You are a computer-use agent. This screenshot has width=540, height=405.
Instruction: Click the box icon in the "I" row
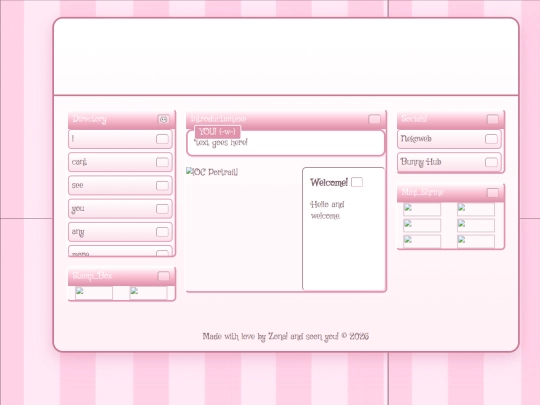(x=162, y=139)
